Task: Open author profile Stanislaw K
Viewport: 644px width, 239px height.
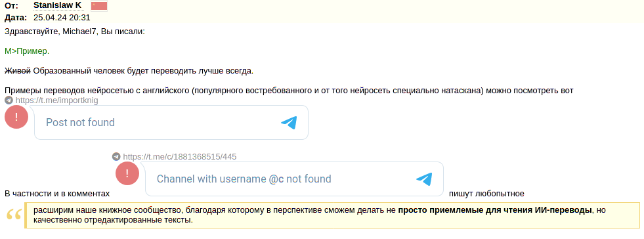Action: tap(57, 5)
